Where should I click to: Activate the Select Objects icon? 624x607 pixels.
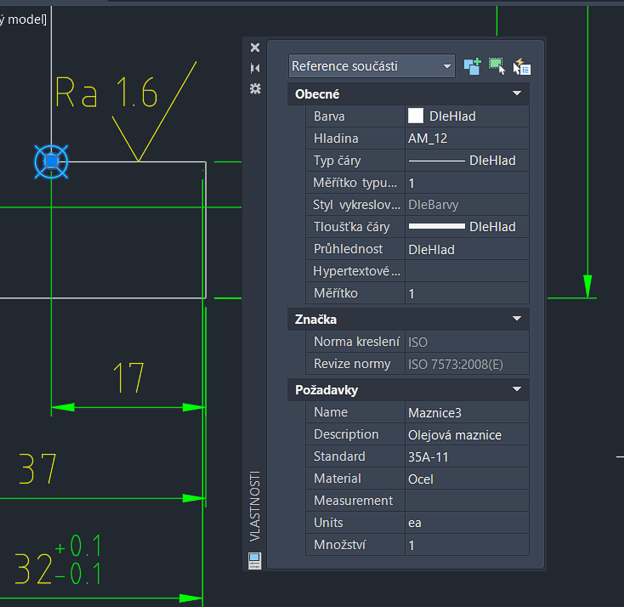tap(497, 66)
